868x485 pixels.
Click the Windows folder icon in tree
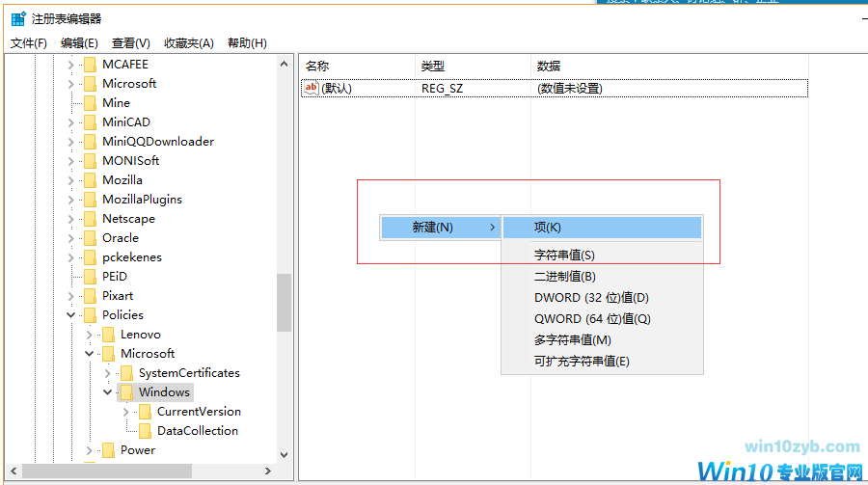(x=126, y=392)
